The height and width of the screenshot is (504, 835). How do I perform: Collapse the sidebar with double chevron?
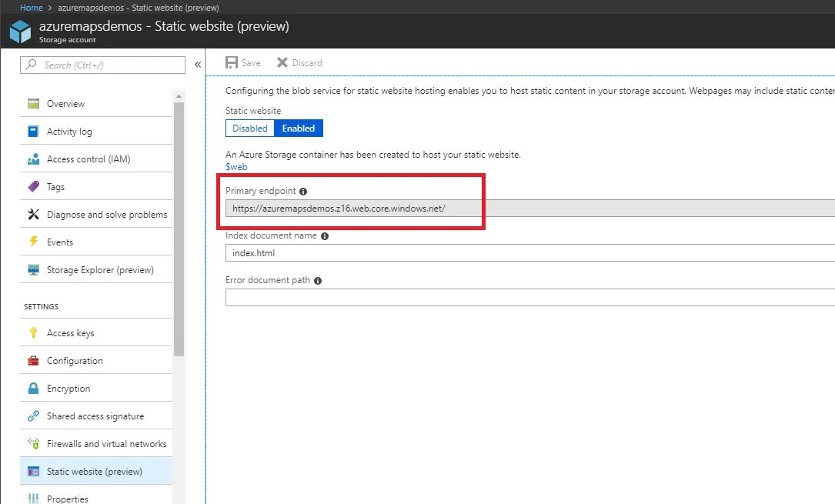coord(198,65)
